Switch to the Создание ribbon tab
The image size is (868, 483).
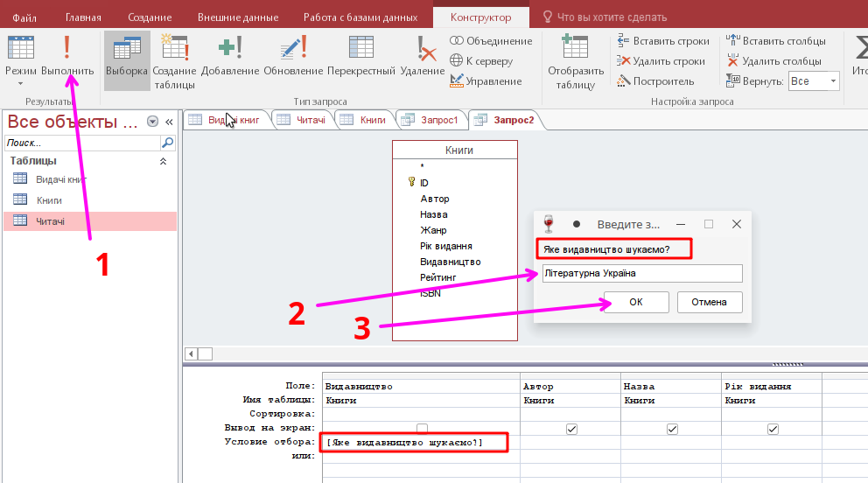(x=150, y=17)
